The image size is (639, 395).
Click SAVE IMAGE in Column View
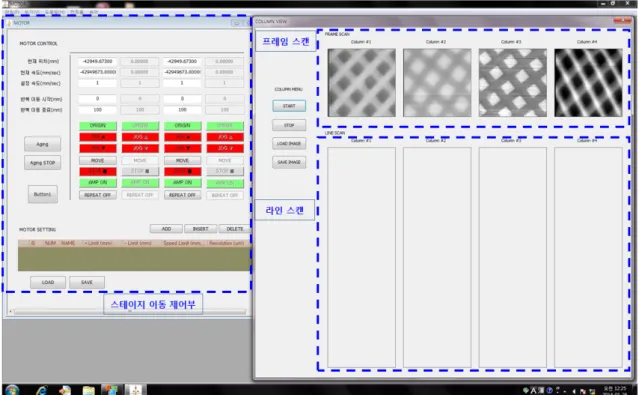289,162
